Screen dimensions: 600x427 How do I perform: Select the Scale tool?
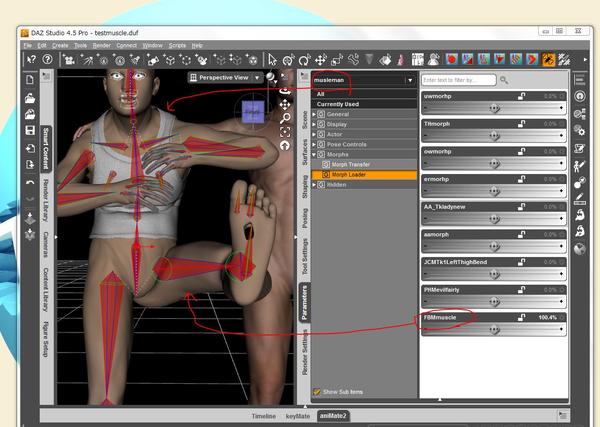337,60
